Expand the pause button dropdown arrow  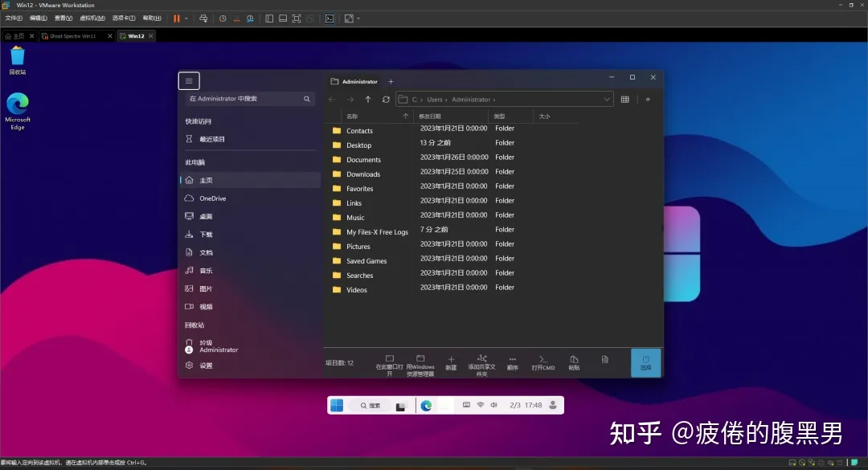tap(186, 18)
